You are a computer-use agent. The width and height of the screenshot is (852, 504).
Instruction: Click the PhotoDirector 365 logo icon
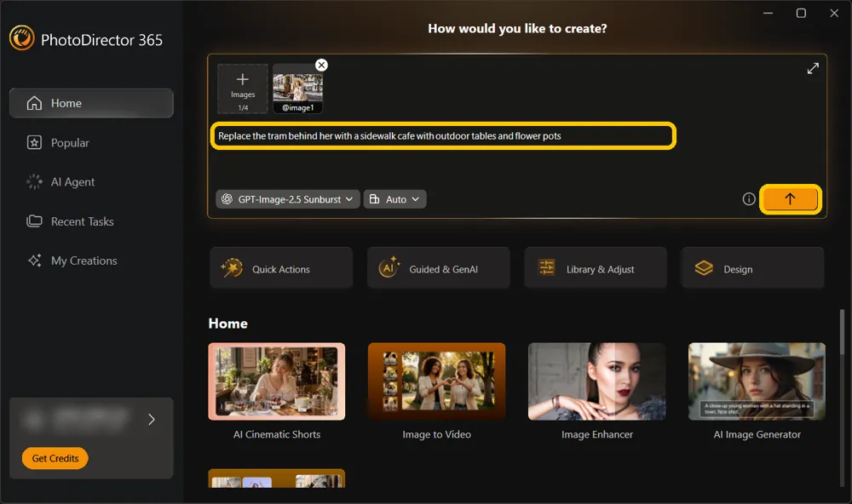(22, 38)
